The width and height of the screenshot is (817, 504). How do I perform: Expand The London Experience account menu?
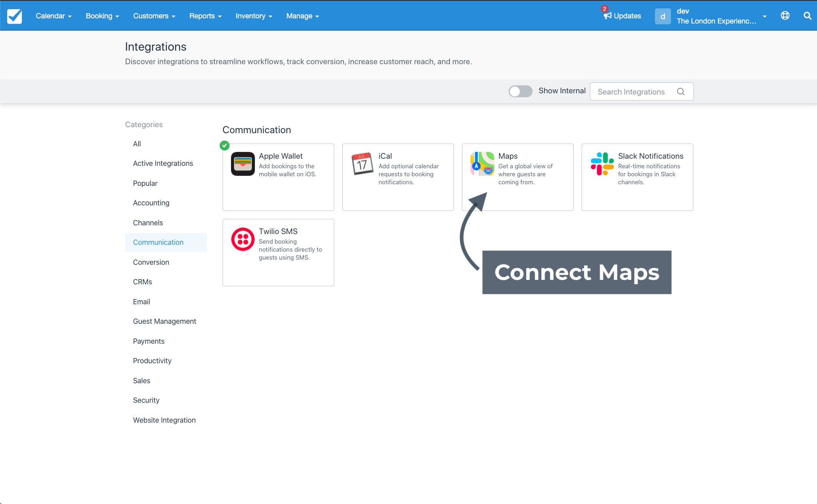click(x=722, y=16)
